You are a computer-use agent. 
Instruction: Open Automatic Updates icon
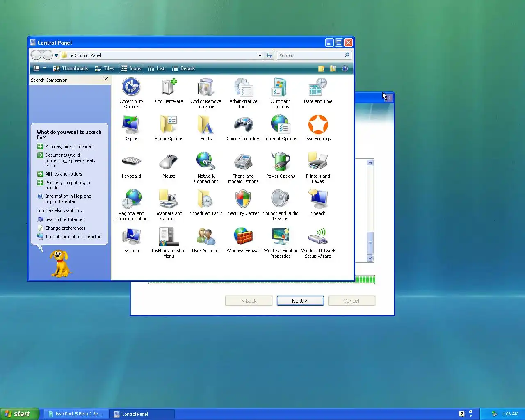point(281,94)
